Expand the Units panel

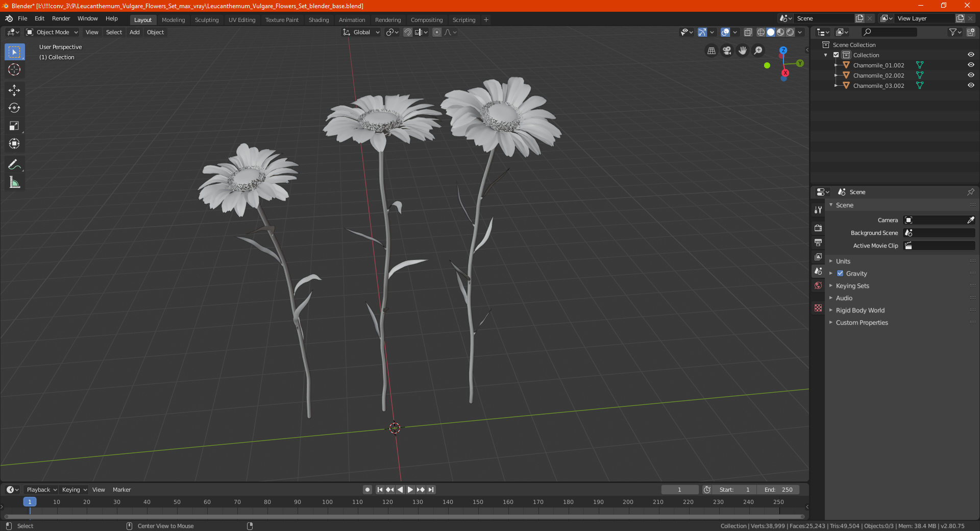tap(843, 261)
